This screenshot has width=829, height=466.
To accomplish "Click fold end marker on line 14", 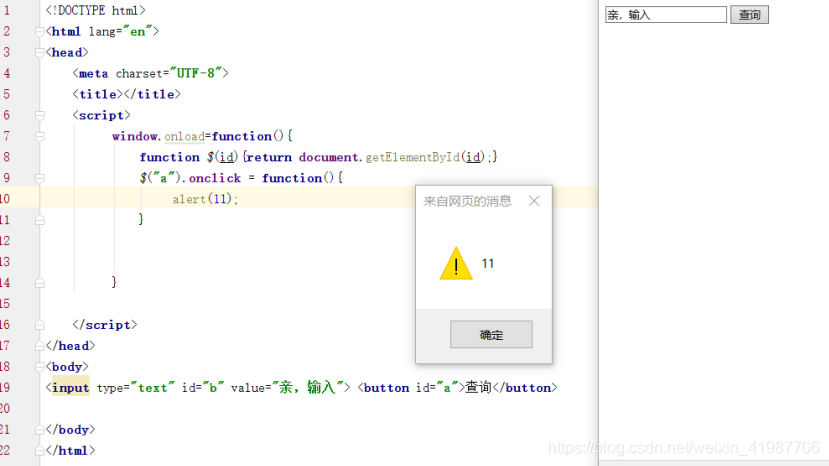I will 40,283.
